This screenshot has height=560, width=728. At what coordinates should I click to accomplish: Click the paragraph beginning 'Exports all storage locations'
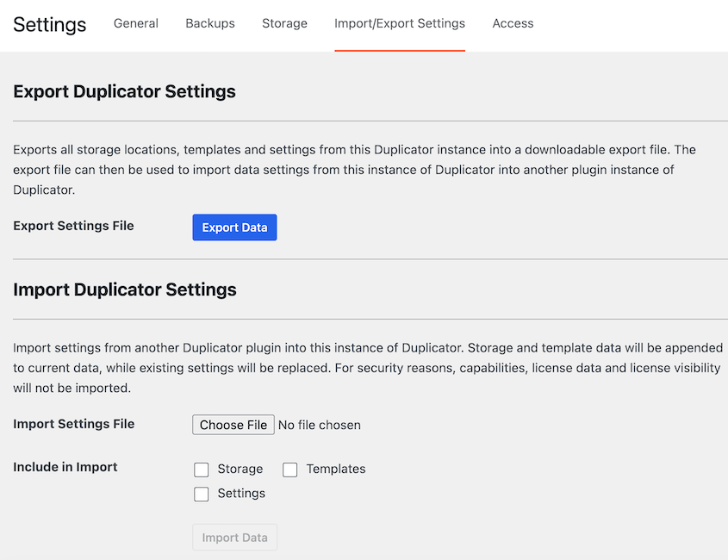point(354,170)
